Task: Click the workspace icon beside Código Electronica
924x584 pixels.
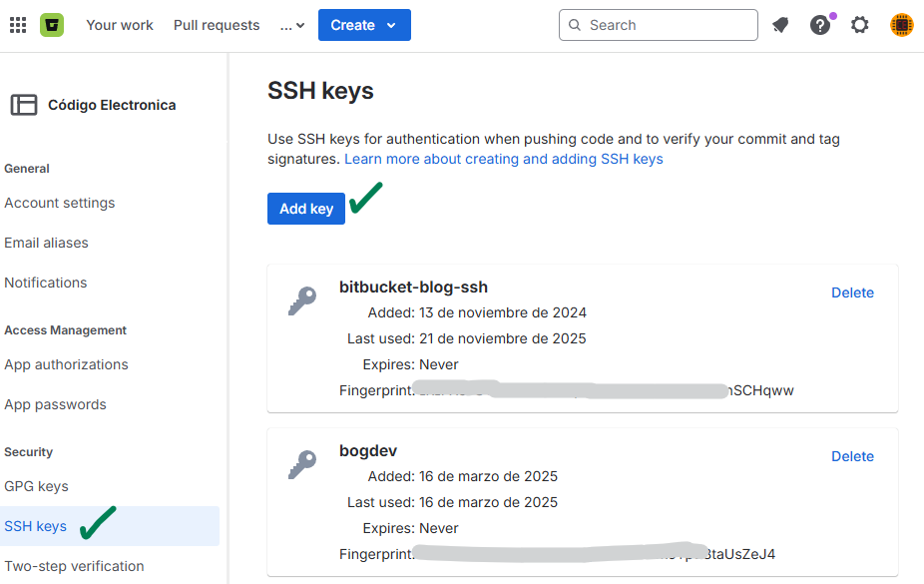Action: [23, 104]
